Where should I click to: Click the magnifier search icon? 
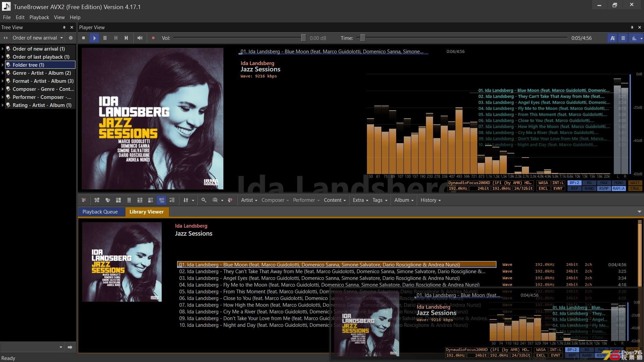[x=204, y=200]
